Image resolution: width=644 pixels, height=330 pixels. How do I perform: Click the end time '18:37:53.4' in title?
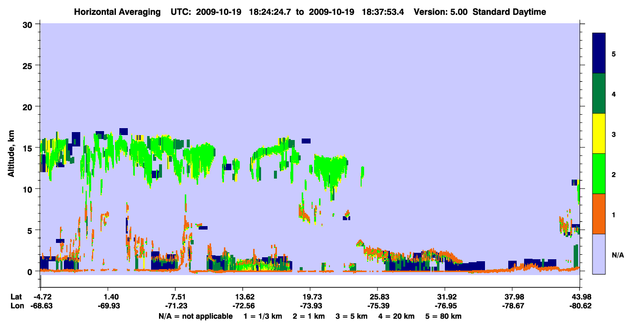pos(383,12)
